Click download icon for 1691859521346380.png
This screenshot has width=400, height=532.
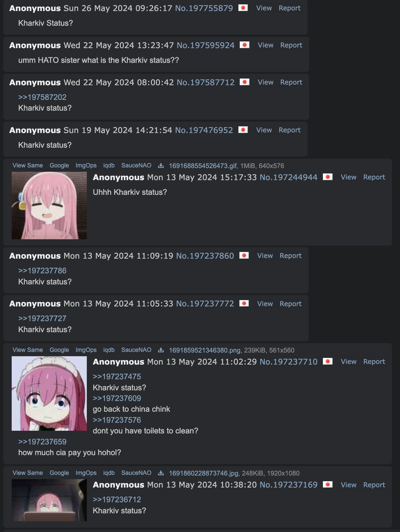pos(161,350)
